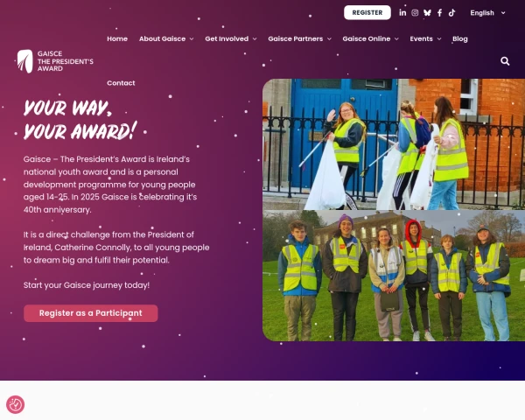525x420 pixels.
Task: Click the litter-picking volunteers photo
Action: [x=394, y=144]
